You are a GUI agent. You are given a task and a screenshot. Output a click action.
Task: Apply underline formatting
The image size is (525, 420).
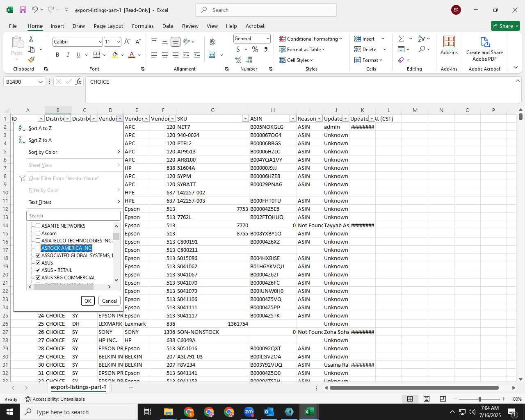pyautogui.click(x=78, y=55)
